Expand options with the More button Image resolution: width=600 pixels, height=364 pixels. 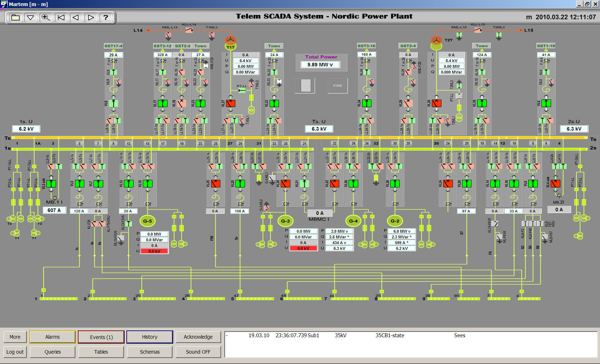coord(15,337)
